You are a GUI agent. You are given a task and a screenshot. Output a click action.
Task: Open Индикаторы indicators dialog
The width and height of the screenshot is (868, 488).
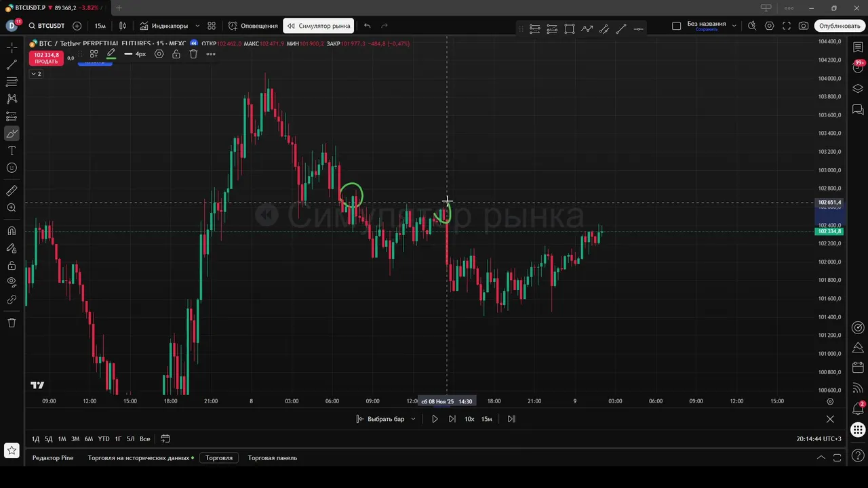tap(164, 26)
